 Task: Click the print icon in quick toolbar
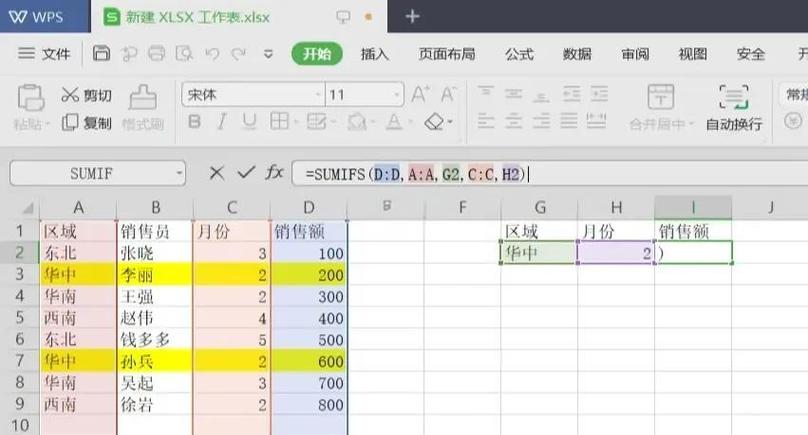click(x=157, y=54)
